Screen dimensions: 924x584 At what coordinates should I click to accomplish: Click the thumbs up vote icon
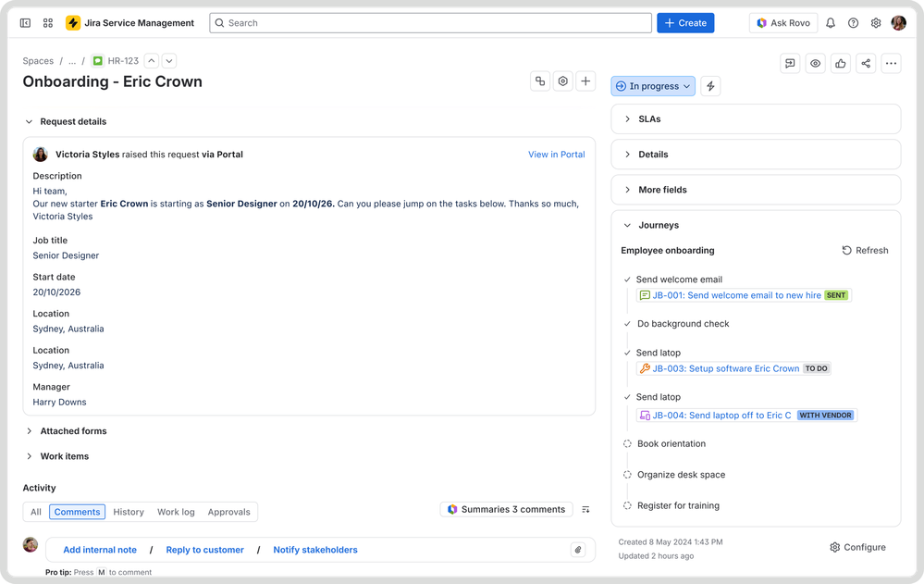[x=841, y=63]
